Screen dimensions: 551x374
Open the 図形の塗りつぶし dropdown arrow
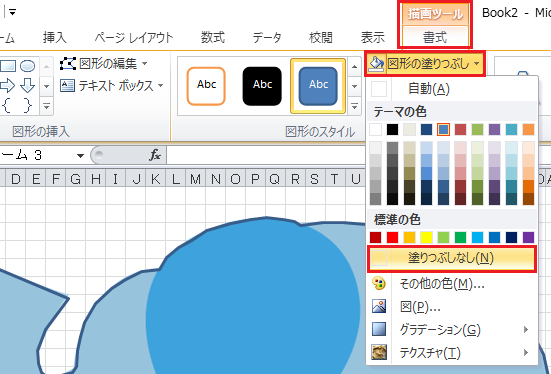coord(477,64)
